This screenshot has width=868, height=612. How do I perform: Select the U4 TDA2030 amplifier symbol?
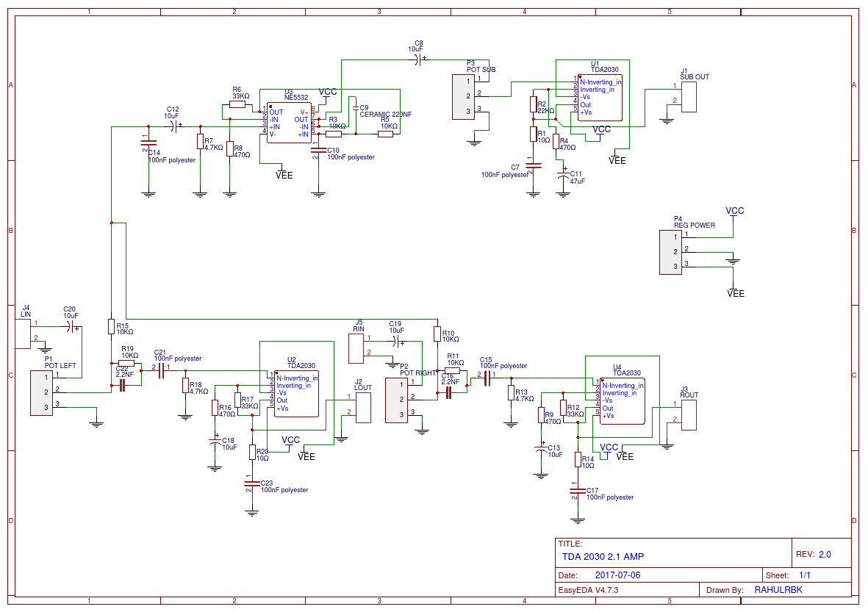623,401
